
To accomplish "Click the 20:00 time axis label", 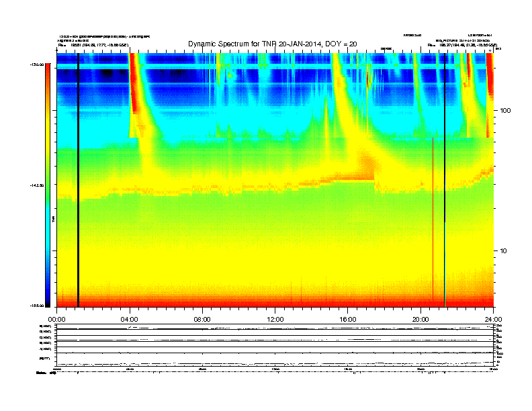I will (x=420, y=320).
